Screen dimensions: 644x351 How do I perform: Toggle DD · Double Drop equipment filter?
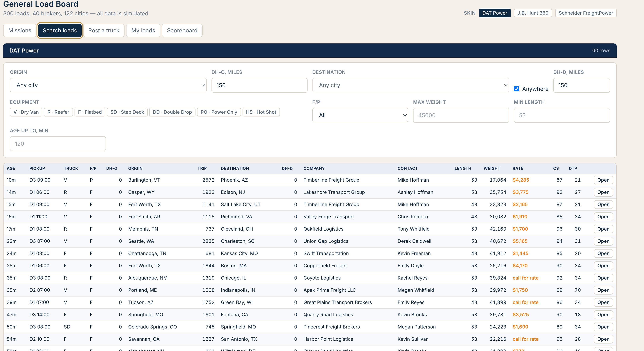point(172,112)
